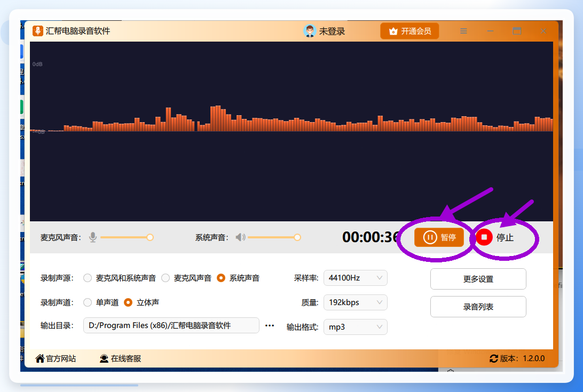Viewport: 583px width, 392px height.
Task: Select 麦克风声音 recording source radio
Action: pyautogui.click(x=166, y=278)
